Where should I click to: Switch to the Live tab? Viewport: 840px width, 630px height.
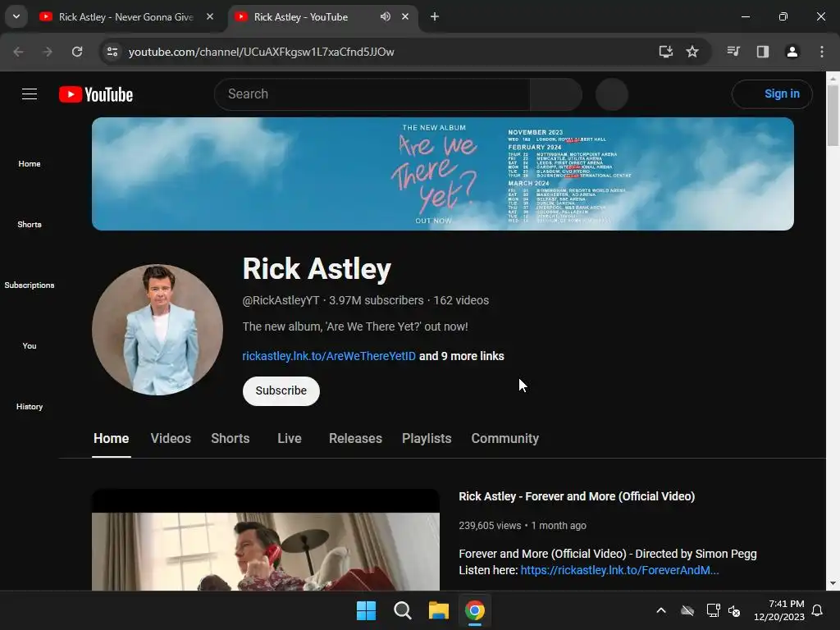(290, 438)
